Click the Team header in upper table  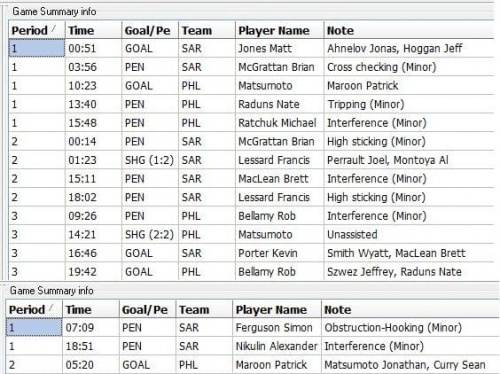pyautogui.click(x=207, y=30)
